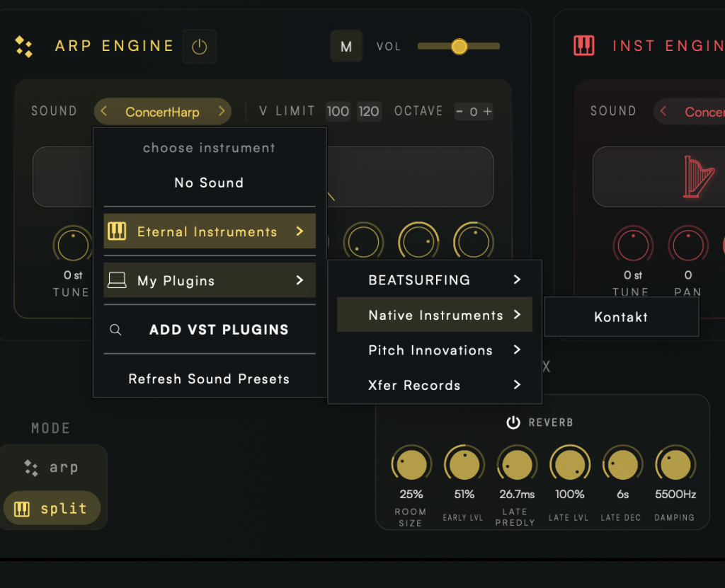The width and height of the screenshot is (725, 588).
Task: Adjust the Arp Engine VOL slider
Action: (x=459, y=46)
